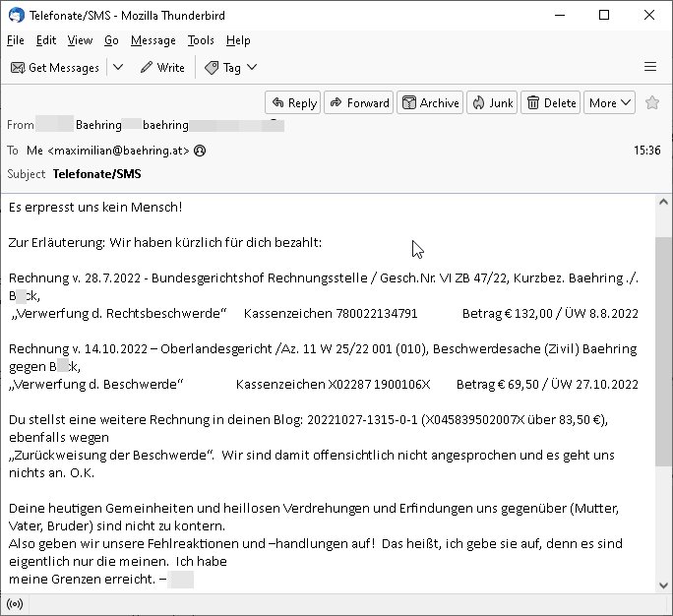Click the Get Messages button

pos(55,68)
